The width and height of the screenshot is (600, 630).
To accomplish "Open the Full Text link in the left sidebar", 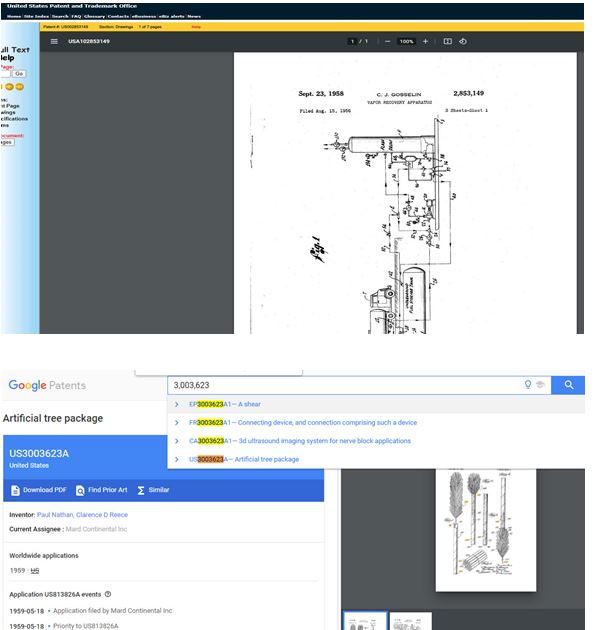I will 15,50.
